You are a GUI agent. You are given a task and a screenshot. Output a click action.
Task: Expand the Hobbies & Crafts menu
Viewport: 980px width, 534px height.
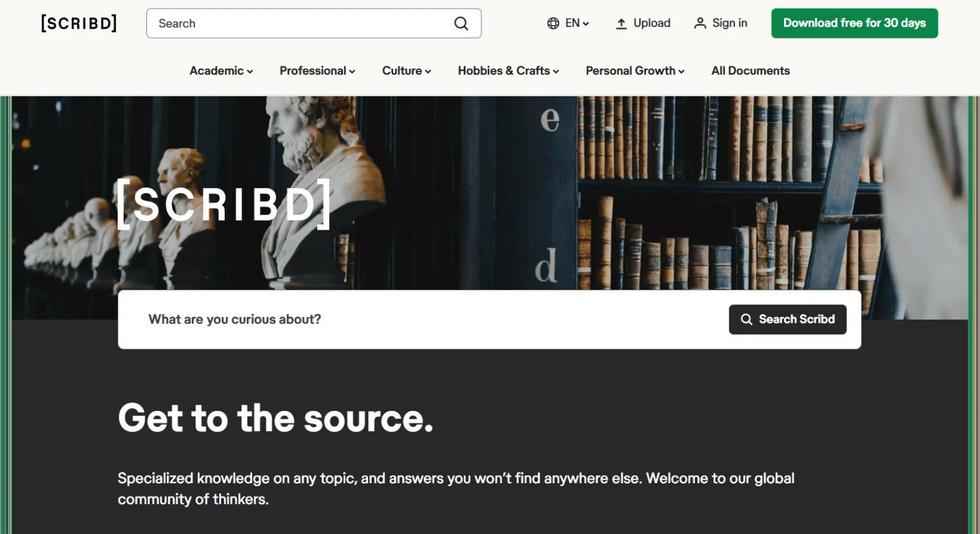pos(508,70)
